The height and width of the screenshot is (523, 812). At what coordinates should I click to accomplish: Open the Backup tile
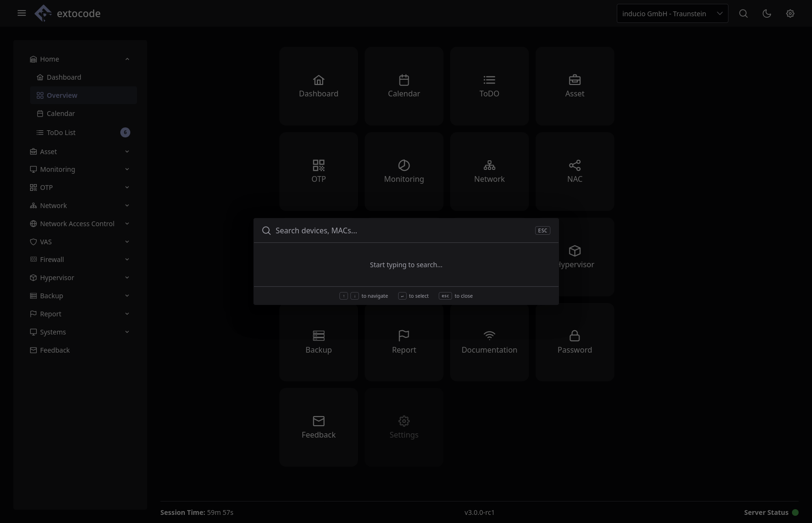[x=318, y=342]
